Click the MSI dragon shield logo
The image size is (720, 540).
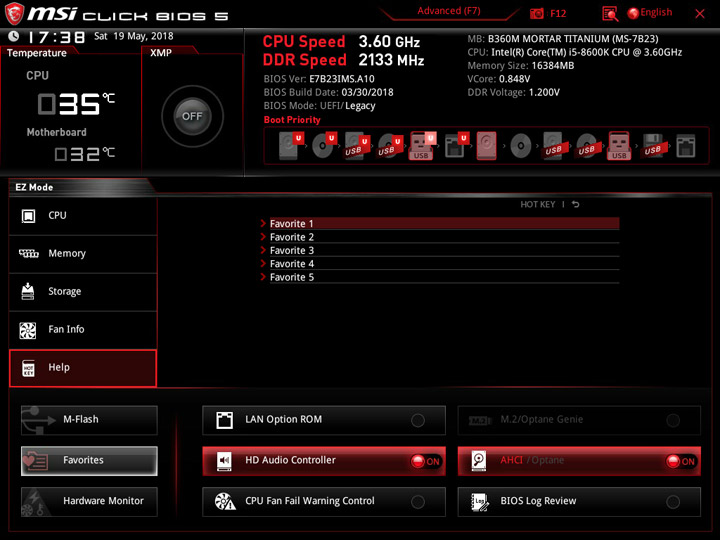(14, 13)
